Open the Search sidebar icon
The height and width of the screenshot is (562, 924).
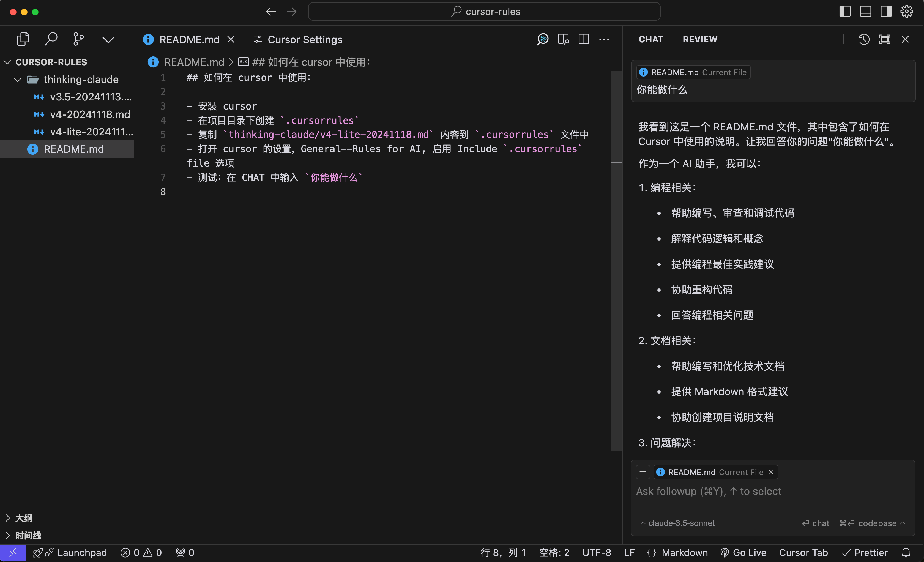(x=51, y=39)
